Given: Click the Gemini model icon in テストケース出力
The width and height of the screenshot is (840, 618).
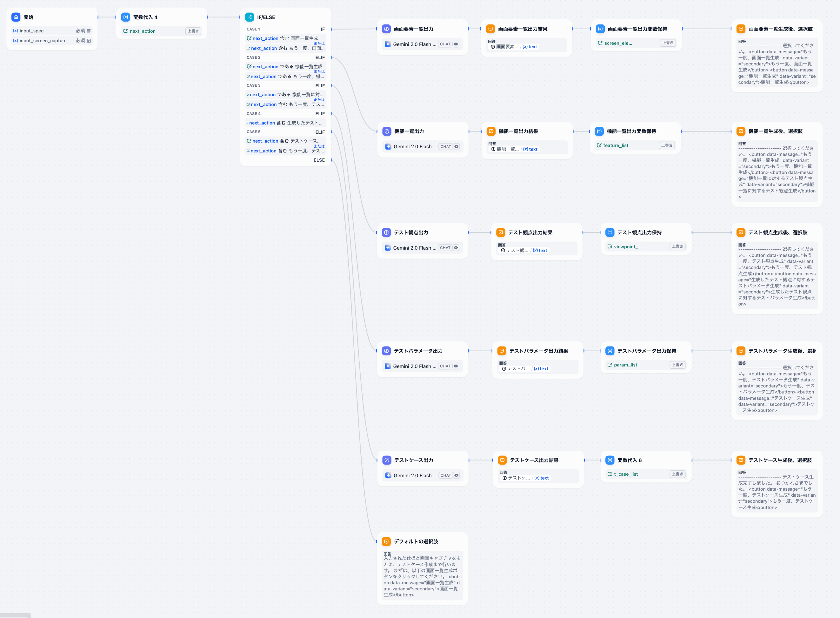Looking at the screenshot, I should pyautogui.click(x=388, y=475).
